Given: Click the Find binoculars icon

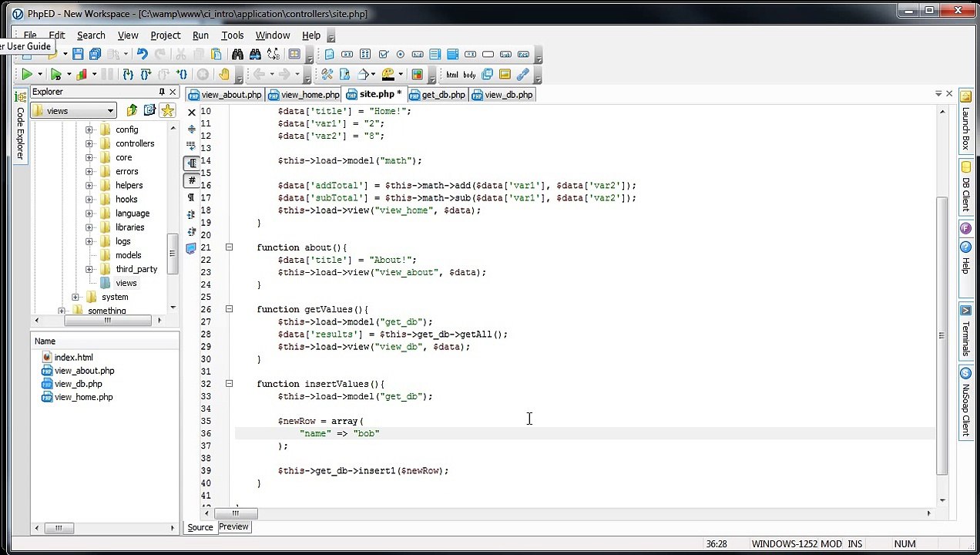Looking at the screenshot, I should pyautogui.click(x=237, y=54).
